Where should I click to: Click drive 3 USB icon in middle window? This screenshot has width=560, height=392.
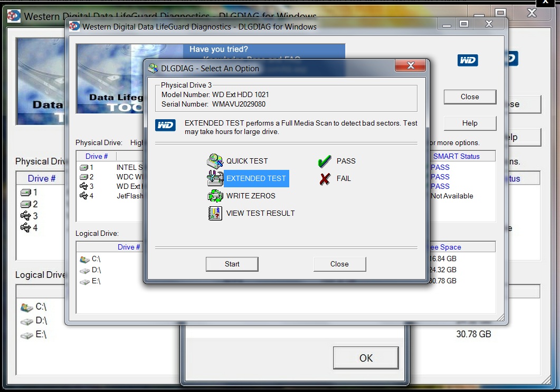pos(83,186)
